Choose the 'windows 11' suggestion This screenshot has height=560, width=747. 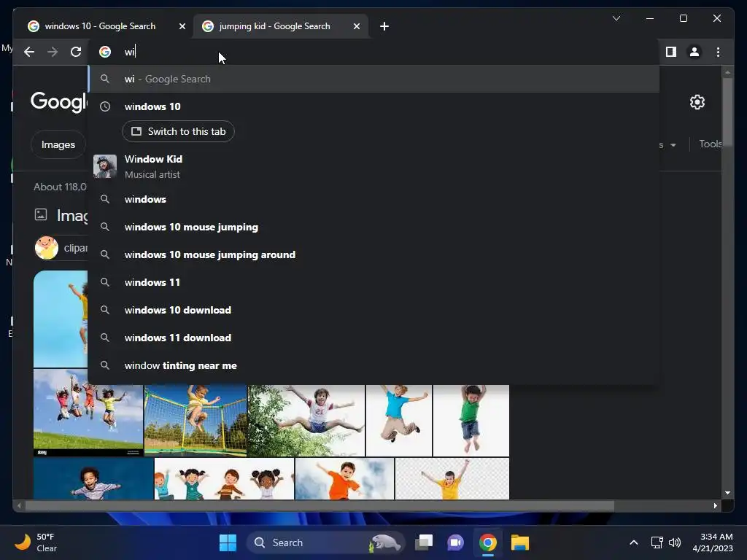pyautogui.click(x=374, y=282)
